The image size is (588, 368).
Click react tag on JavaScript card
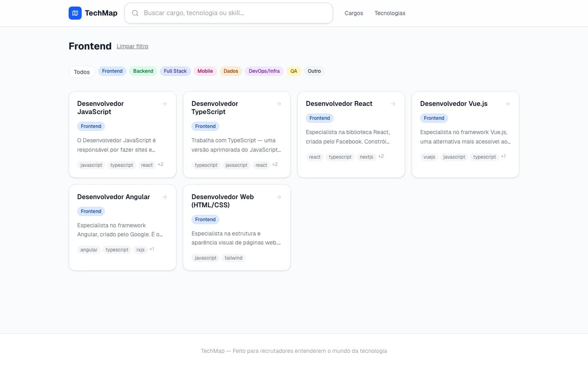click(x=147, y=165)
